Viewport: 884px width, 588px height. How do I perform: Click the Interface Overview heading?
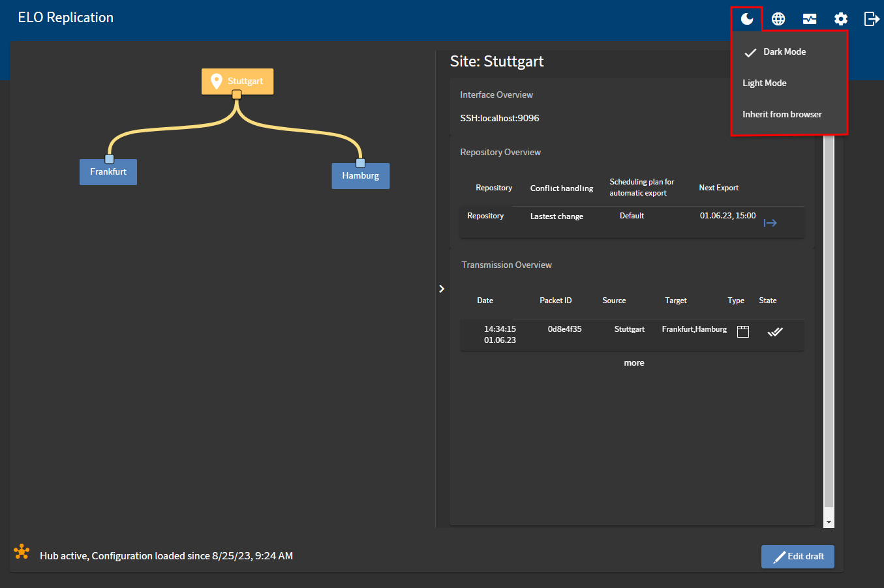click(x=496, y=95)
